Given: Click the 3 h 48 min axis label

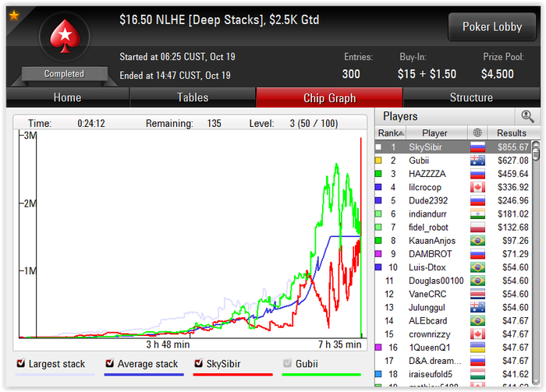Looking at the screenshot, I should click(x=168, y=344).
